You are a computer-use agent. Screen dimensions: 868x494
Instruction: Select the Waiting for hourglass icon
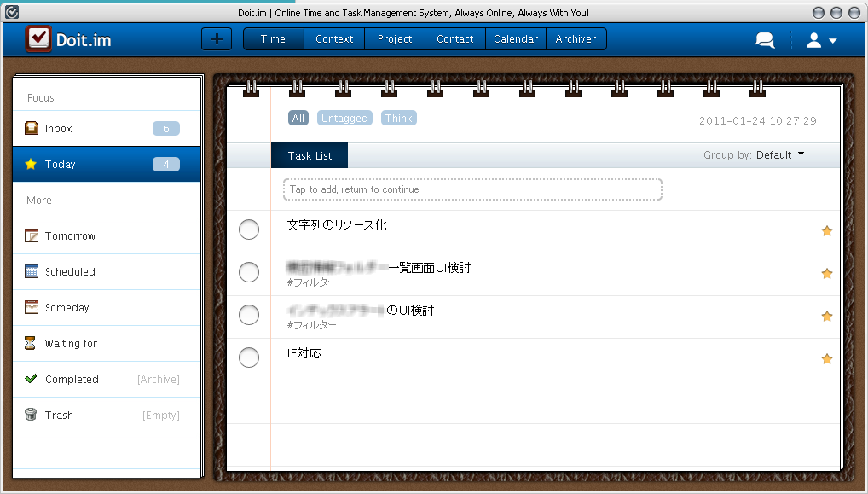[x=32, y=343]
